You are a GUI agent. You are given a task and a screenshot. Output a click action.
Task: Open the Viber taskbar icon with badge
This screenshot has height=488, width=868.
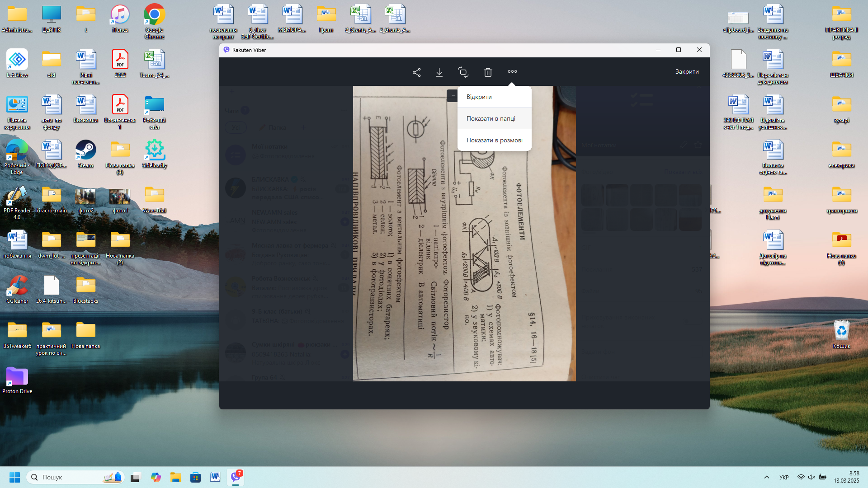point(236,477)
